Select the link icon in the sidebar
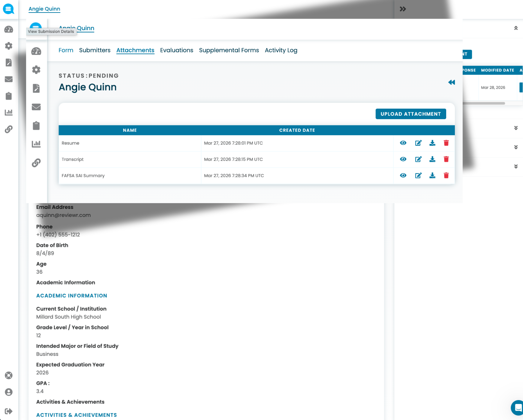523x420 pixels. 9,129
